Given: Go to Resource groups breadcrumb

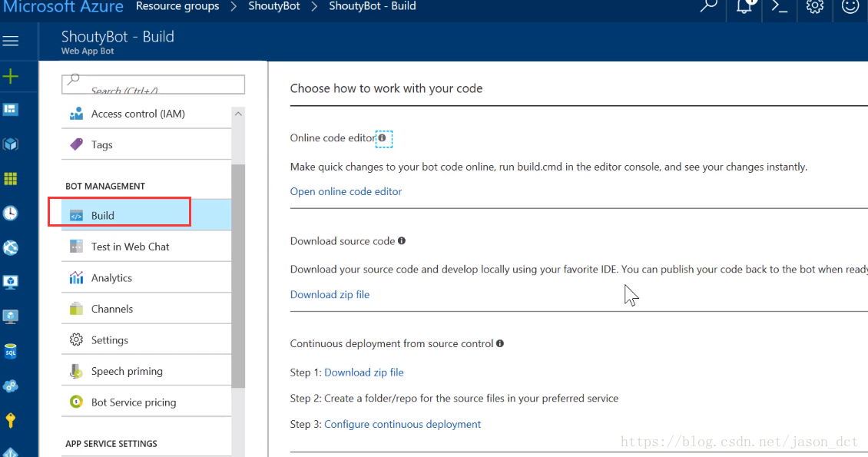Looking at the screenshot, I should (x=177, y=6).
